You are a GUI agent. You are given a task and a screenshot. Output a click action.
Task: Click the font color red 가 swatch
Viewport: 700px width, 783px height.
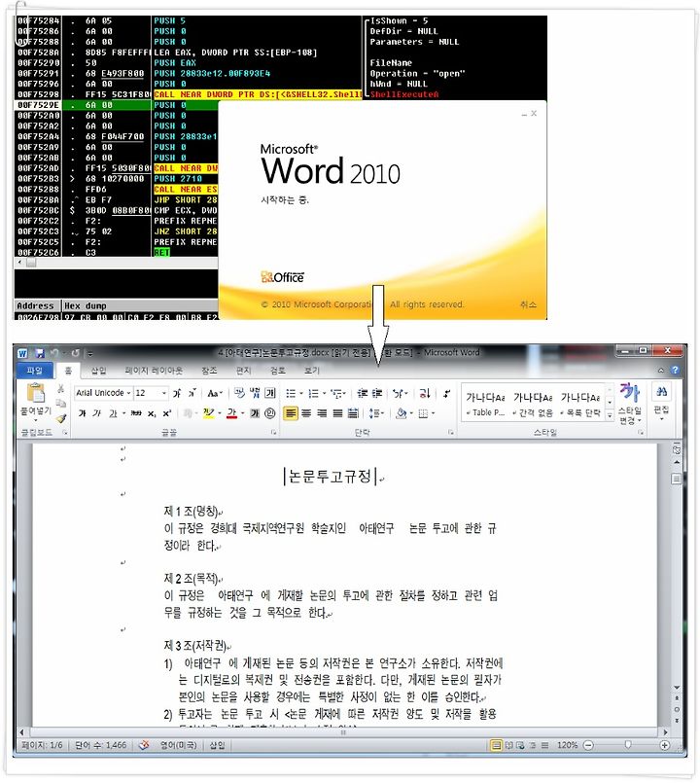231,413
